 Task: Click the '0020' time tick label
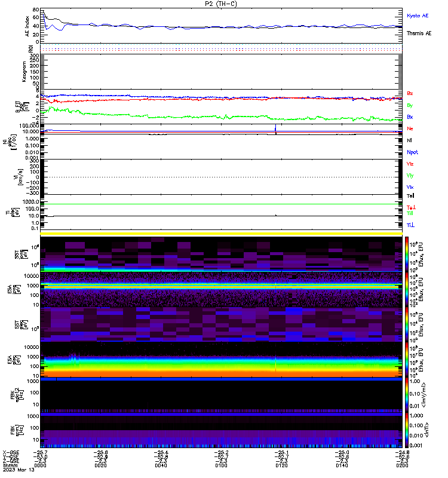coord(100,465)
